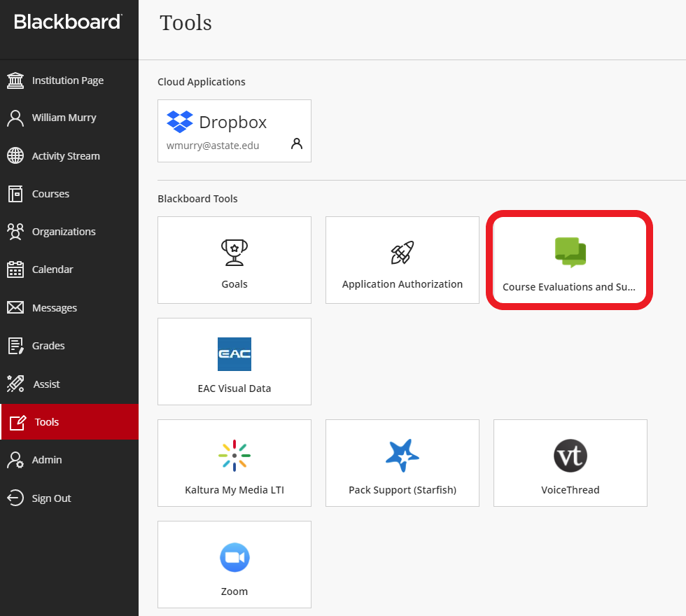Click the Sign Out arrow icon

[15, 498]
